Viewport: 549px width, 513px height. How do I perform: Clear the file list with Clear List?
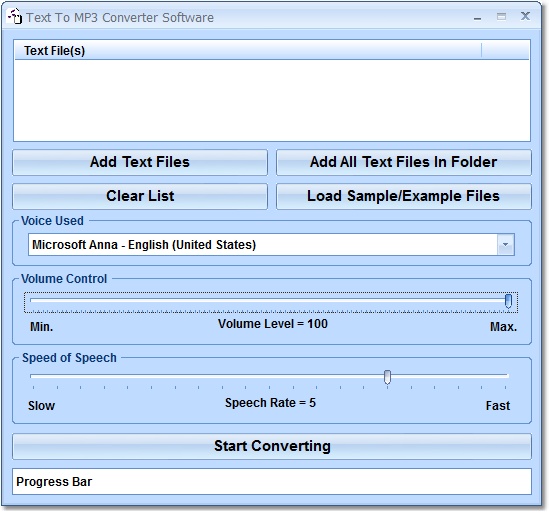[140, 196]
